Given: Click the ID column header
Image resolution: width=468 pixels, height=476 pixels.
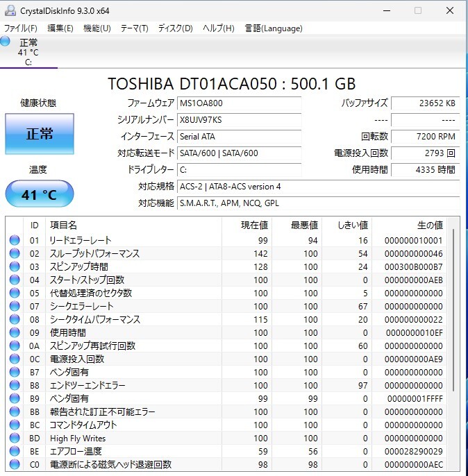Looking at the screenshot, I should [34, 226].
